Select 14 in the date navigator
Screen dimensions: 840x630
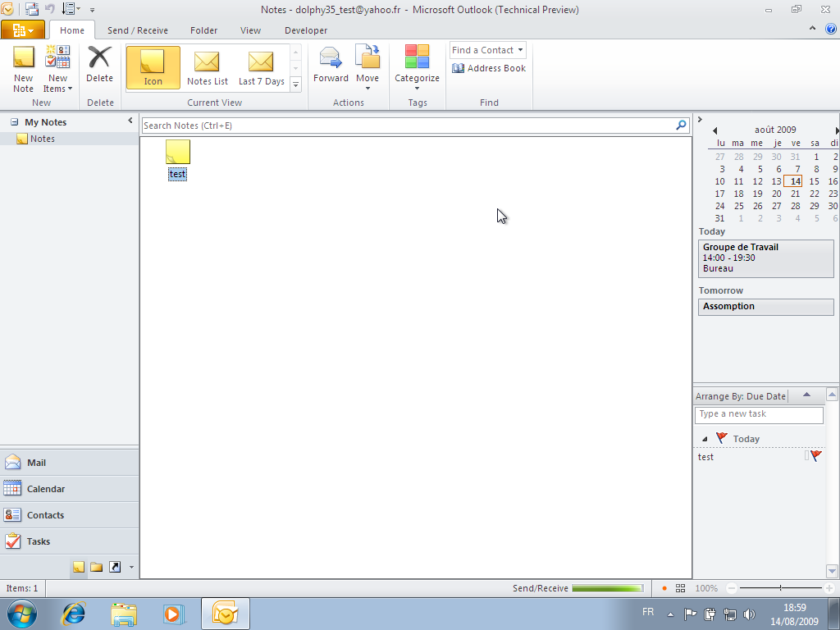click(x=794, y=181)
